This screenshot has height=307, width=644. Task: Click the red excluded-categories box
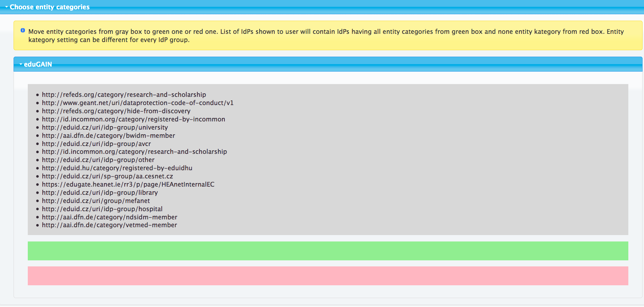(x=328, y=276)
